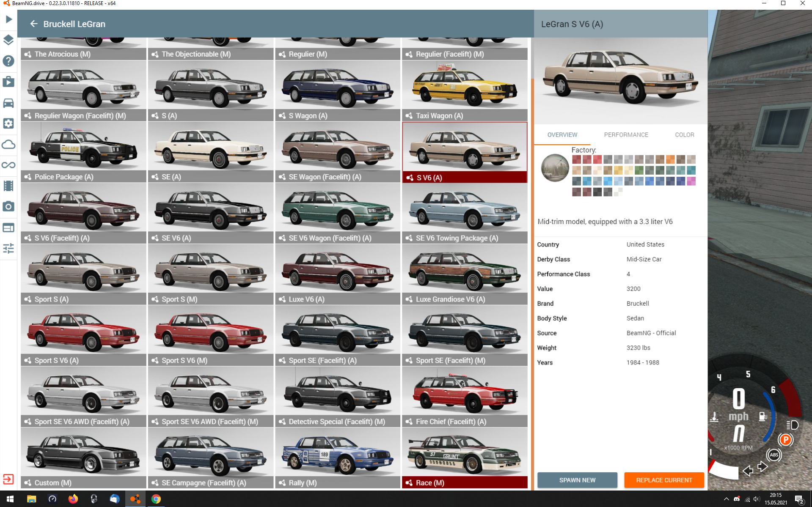Click the exit icon at sidebar bottom
Image resolution: width=812 pixels, height=507 pixels.
(x=8, y=479)
